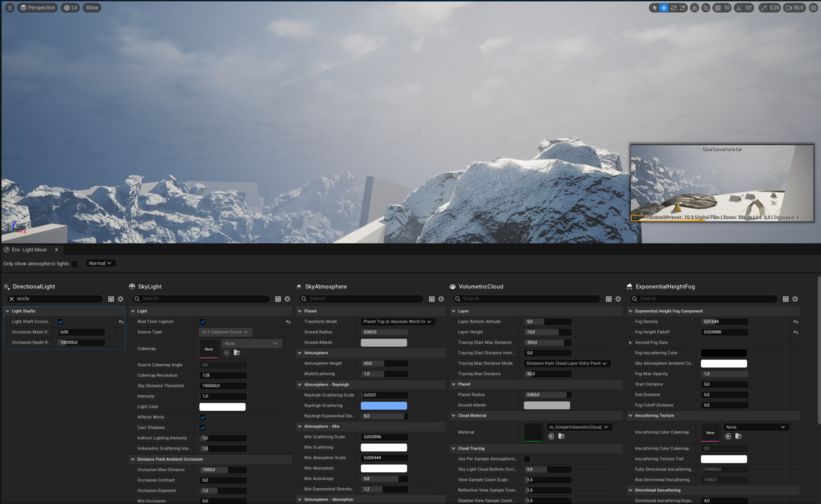
Task: Open the Rayleigh Scattering blue color swatch
Action: click(x=384, y=405)
